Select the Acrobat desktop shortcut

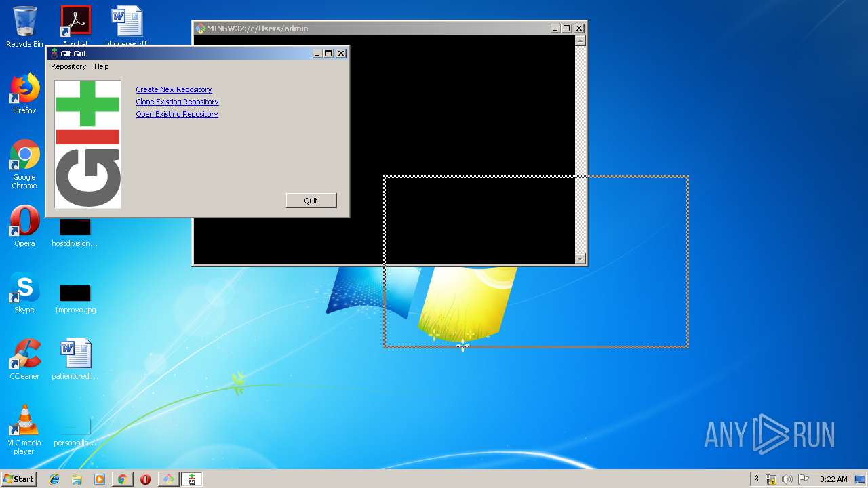pyautogui.click(x=75, y=26)
